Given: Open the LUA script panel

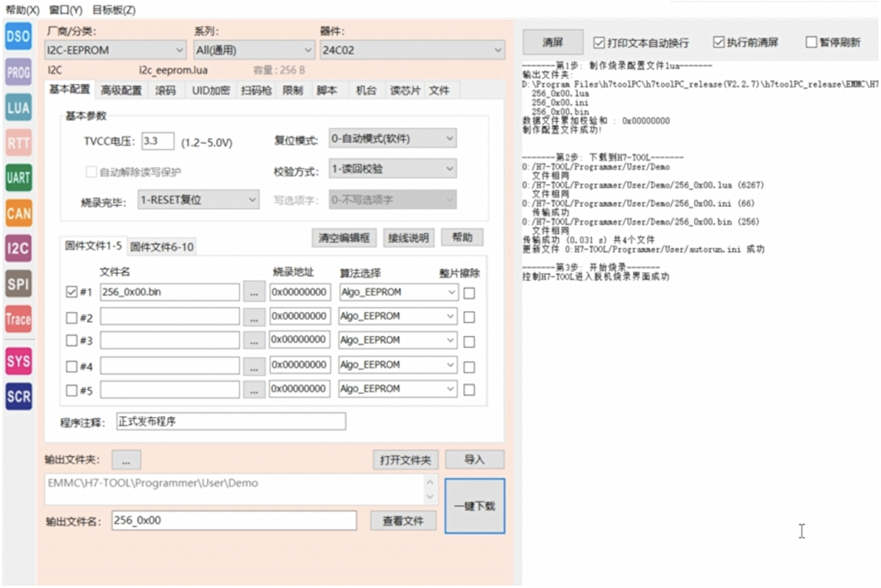Looking at the screenshot, I should pos(18,107).
